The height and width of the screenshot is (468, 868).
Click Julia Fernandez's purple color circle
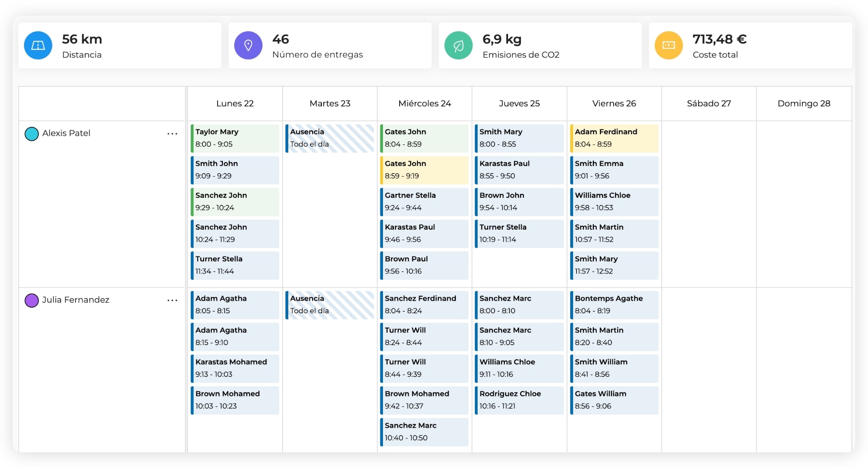[x=32, y=300]
